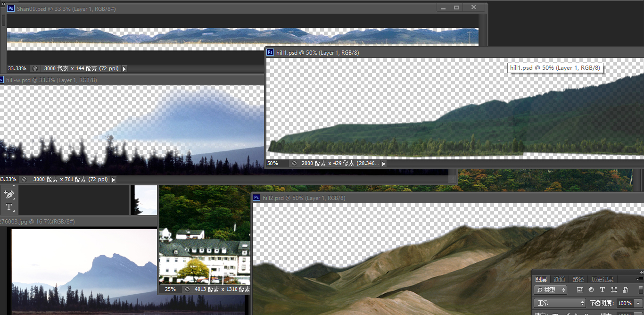Viewport: 644px width, 315px height.
Task: Click Ps icon of Shan09.psd window
Action: tap(11, 8)
